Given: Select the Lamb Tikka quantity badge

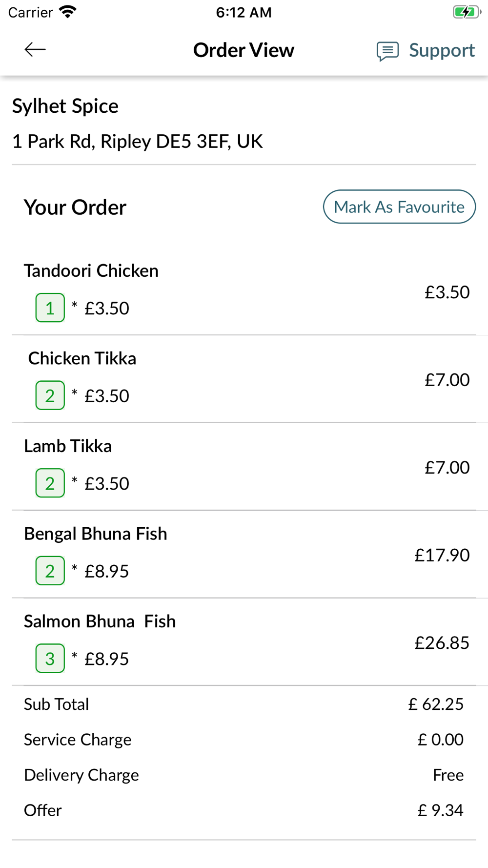Looking at the screenshot, I should pyautogui.click(x=50, y=483).
